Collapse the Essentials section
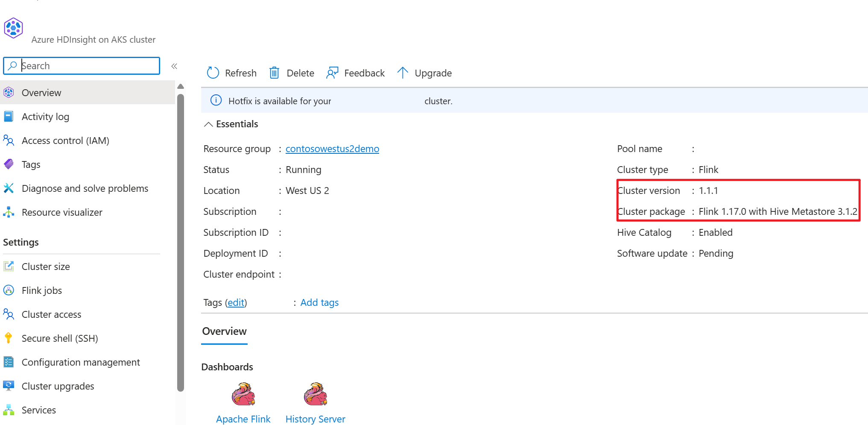868x425 pixels. [x=208, y=124]
